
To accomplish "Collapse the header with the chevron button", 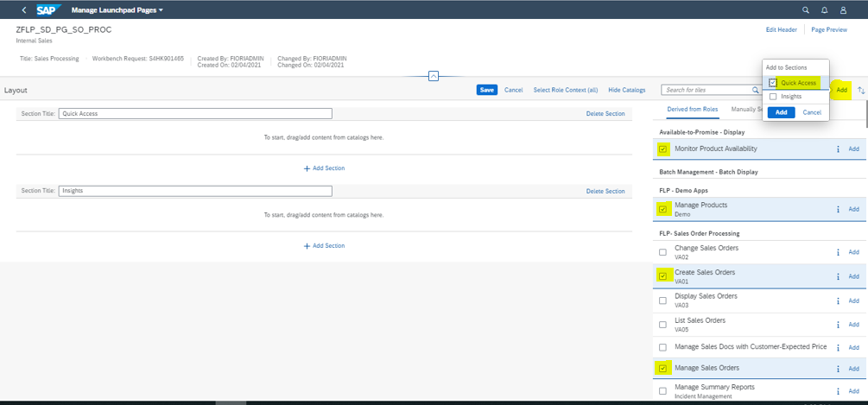I will [x=434, y=76].
